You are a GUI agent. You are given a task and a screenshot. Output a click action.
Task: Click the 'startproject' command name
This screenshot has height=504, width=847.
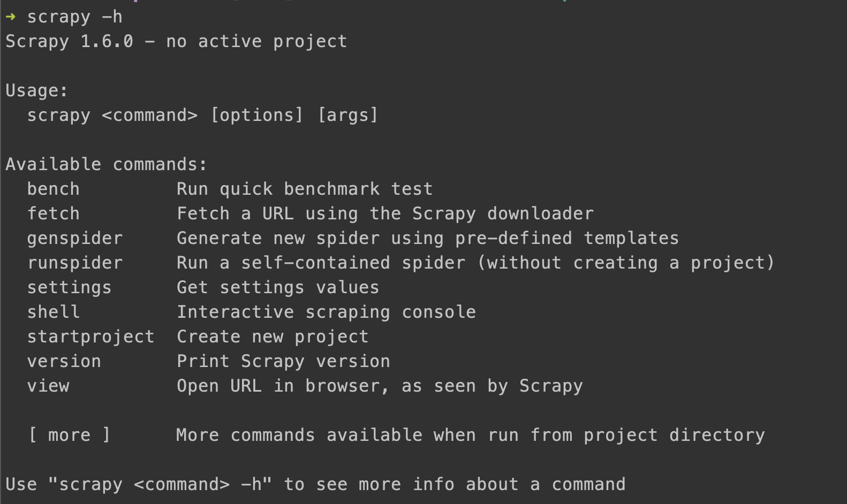coord(90,337)
